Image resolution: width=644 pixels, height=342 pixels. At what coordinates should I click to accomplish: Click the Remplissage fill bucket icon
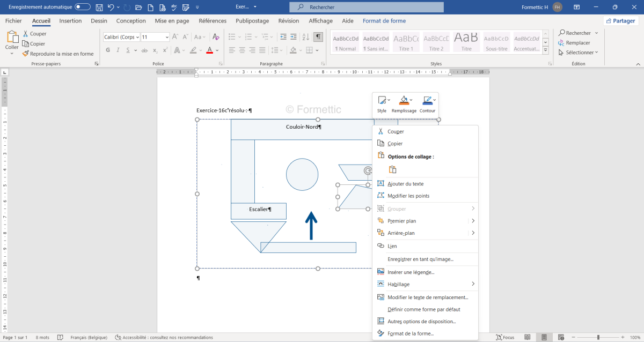click(x=403, y=100)
